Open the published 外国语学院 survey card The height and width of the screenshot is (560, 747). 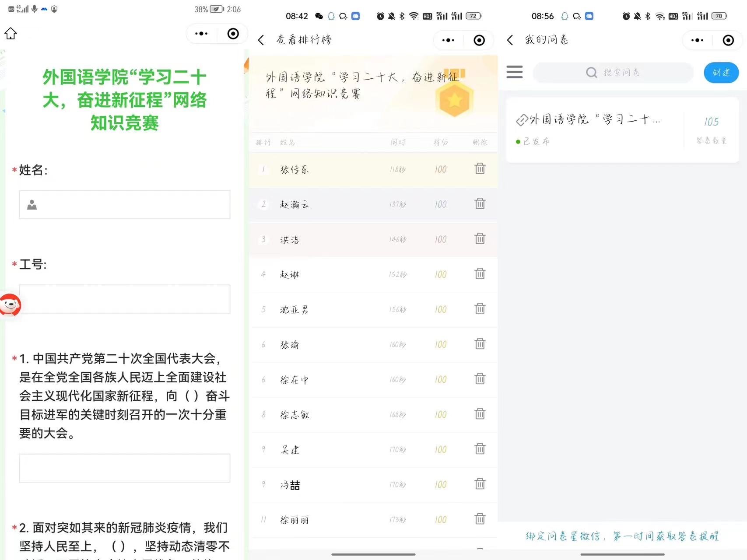595,129
